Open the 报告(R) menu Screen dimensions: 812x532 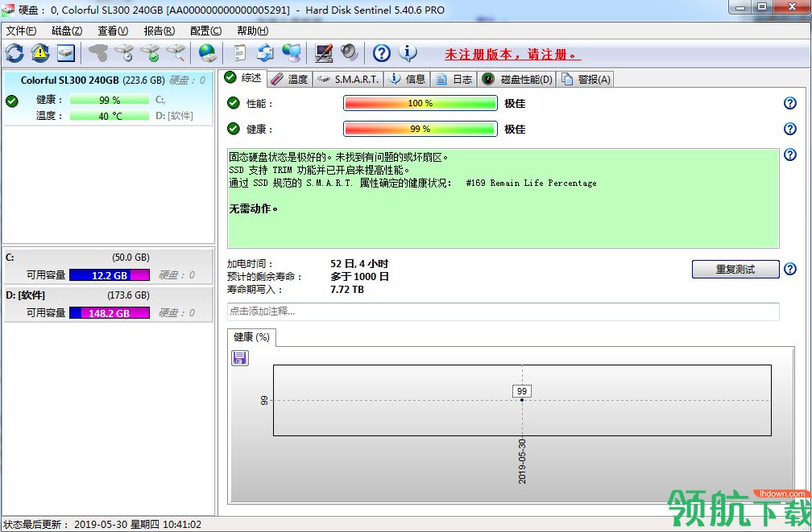(159, 31)
